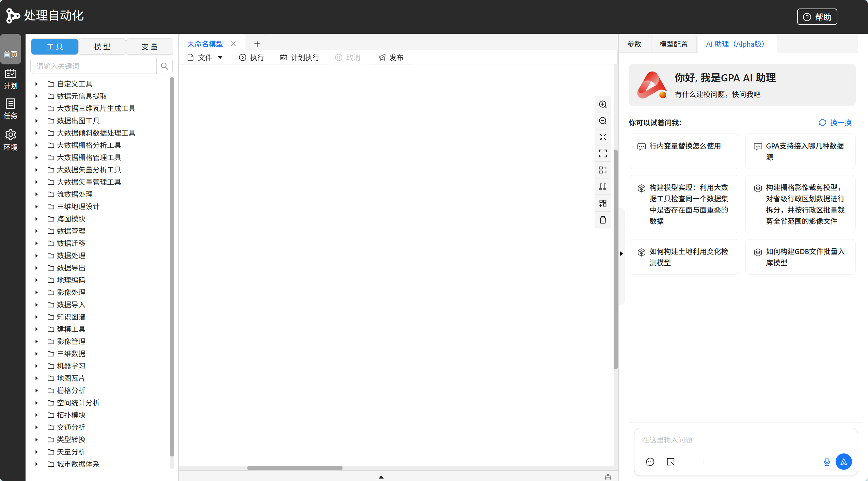Expand the 影像处理 tree node

point(36,292)
